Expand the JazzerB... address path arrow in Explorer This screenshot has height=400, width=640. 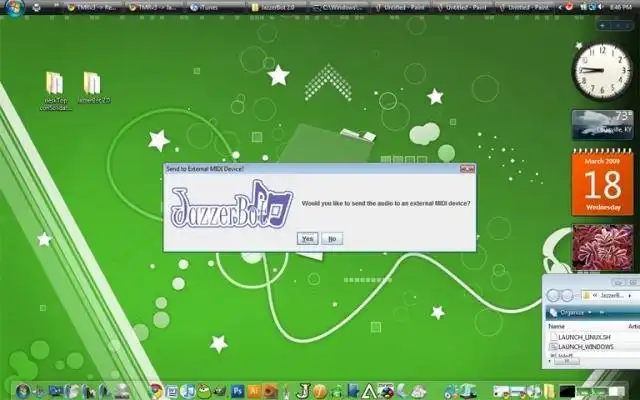631,295
